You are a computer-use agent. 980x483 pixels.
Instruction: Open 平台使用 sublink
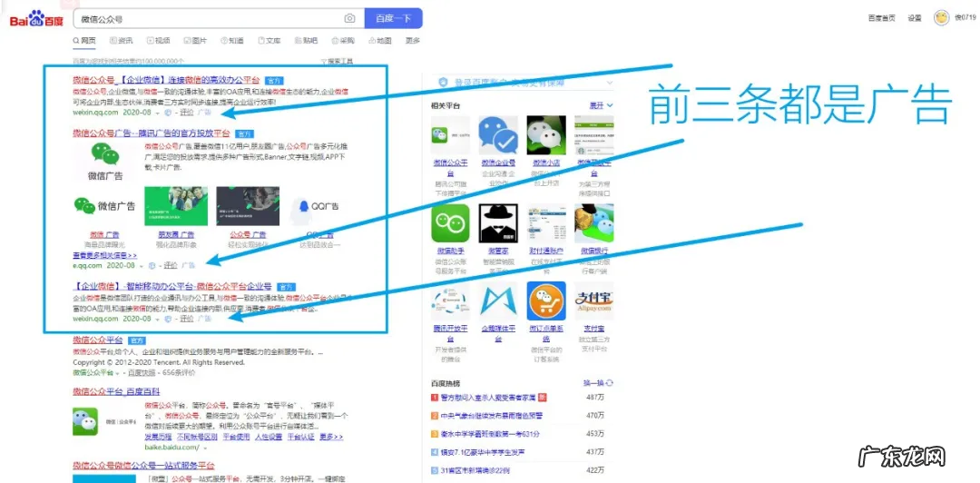236,437
